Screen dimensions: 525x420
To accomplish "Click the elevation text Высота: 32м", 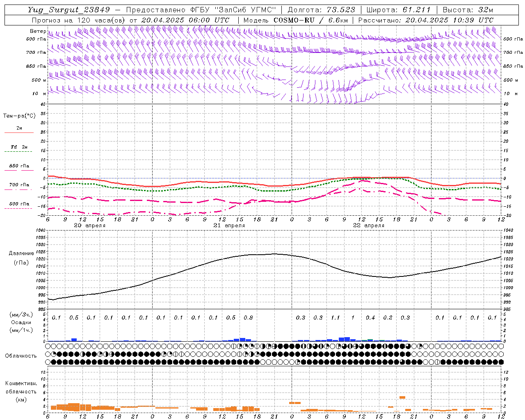I will (x=468, y=10).
